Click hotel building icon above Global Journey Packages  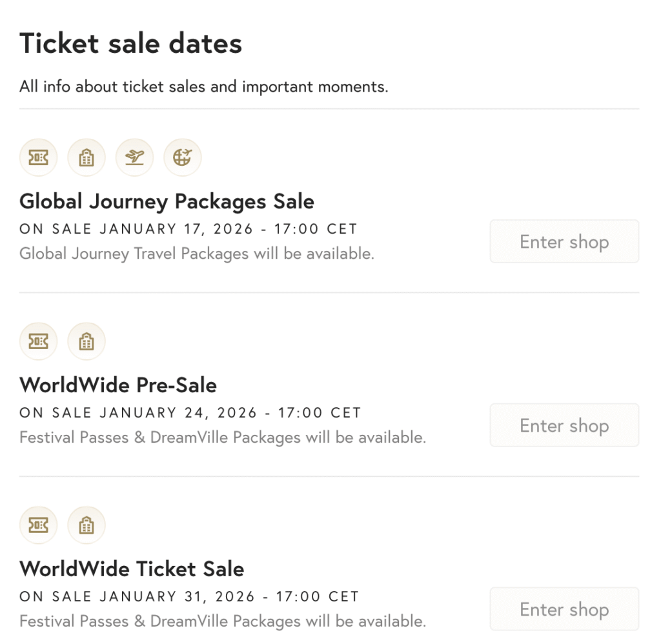[x=86, y=157]
